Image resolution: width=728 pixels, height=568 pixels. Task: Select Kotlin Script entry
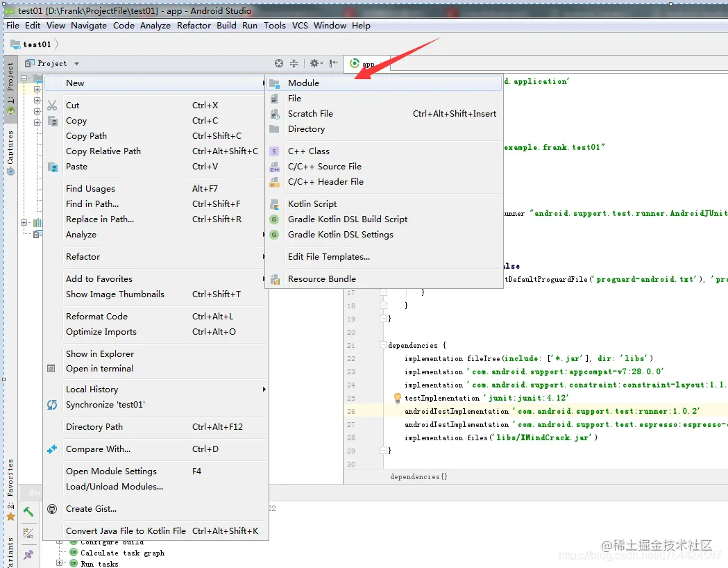click(x=384, y=204)
